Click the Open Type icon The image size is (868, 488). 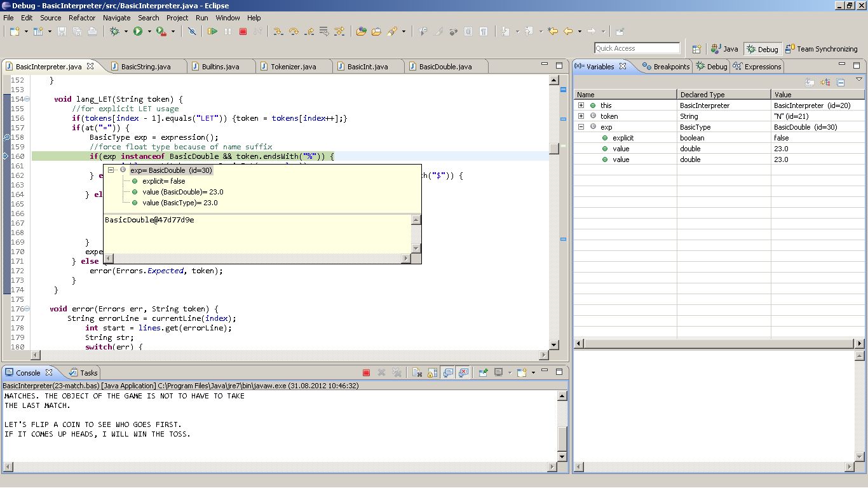point(361,31)
